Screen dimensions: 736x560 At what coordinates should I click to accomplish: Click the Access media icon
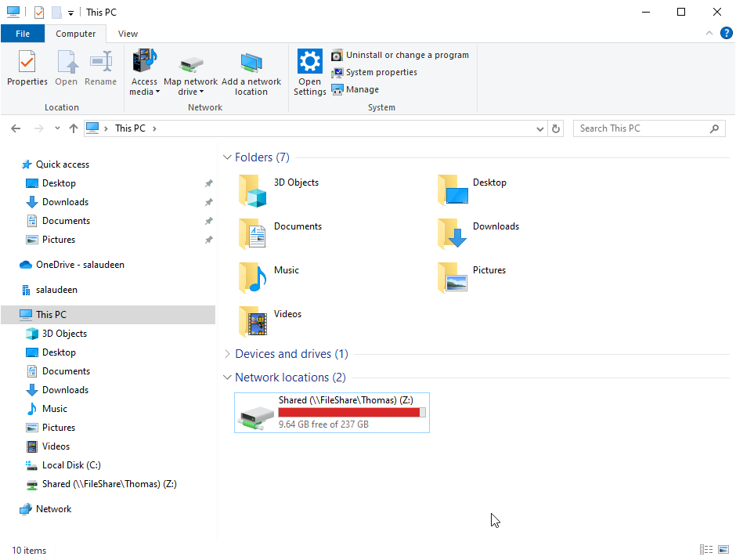click(x=144, y=62)
